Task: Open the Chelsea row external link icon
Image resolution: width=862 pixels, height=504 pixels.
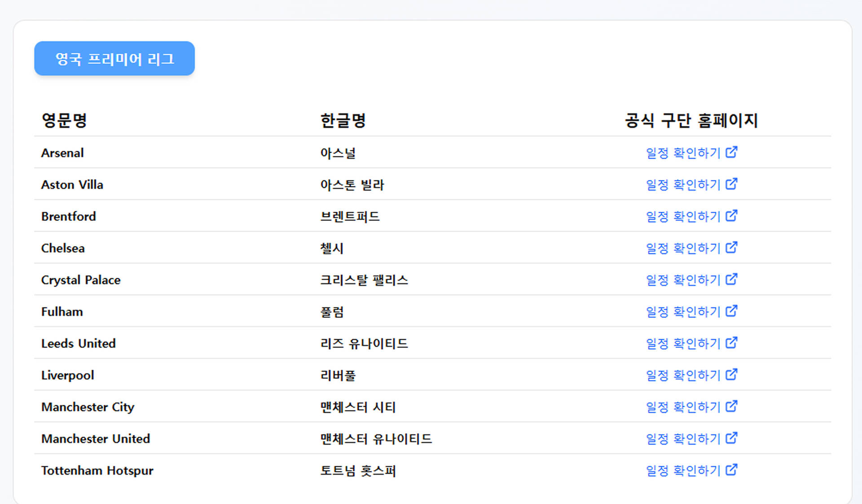Action: coord(731,248)
